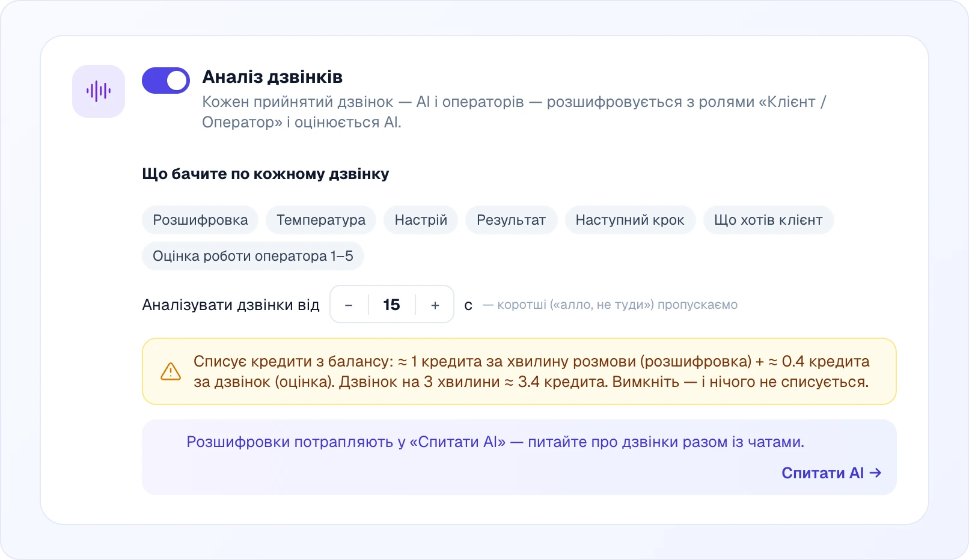This screenshot has width=969, height=560.
Task: Click the arrow next to Спитати AI
Action: 875,473
